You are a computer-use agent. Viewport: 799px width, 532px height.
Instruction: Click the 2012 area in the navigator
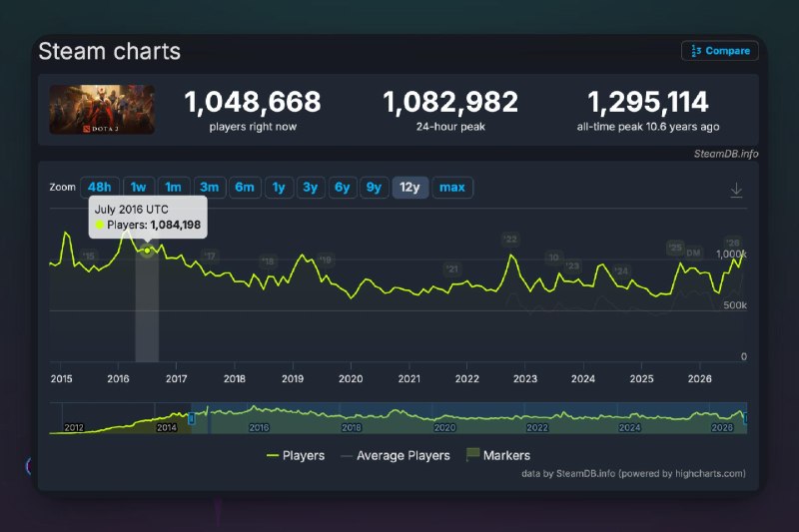[74, 427]
